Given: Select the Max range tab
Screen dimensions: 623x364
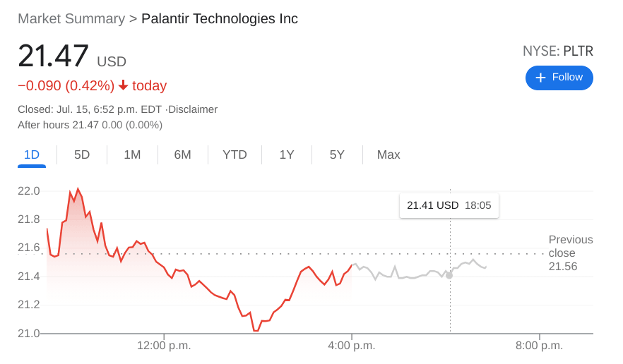Looking at the screenshot, I should pyautogui.click(x=388, y=154).
